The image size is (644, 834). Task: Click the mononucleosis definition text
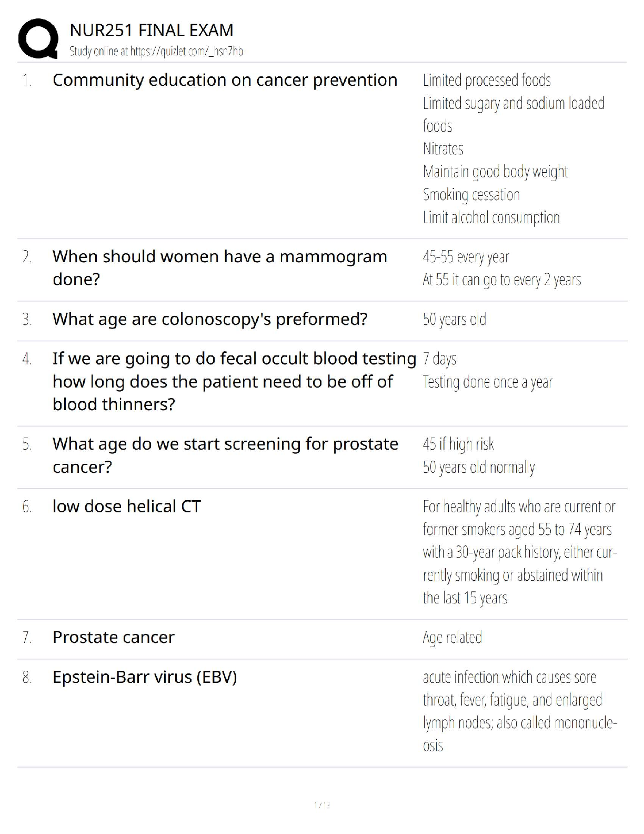pos(519,711)
